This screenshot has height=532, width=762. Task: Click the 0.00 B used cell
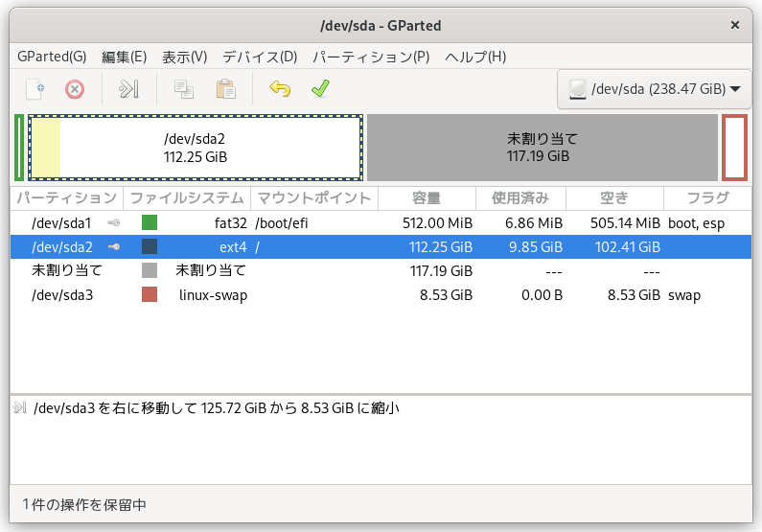tap(542, 295)
